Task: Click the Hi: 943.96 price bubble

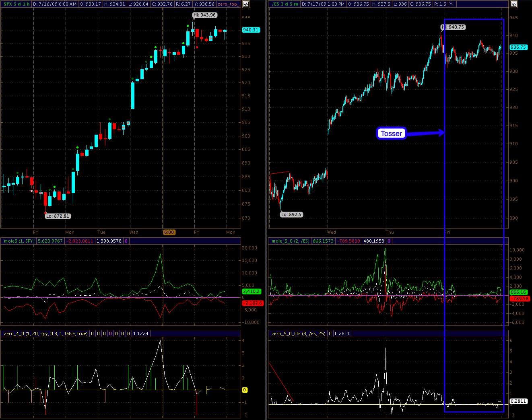Action: (204, 15)
